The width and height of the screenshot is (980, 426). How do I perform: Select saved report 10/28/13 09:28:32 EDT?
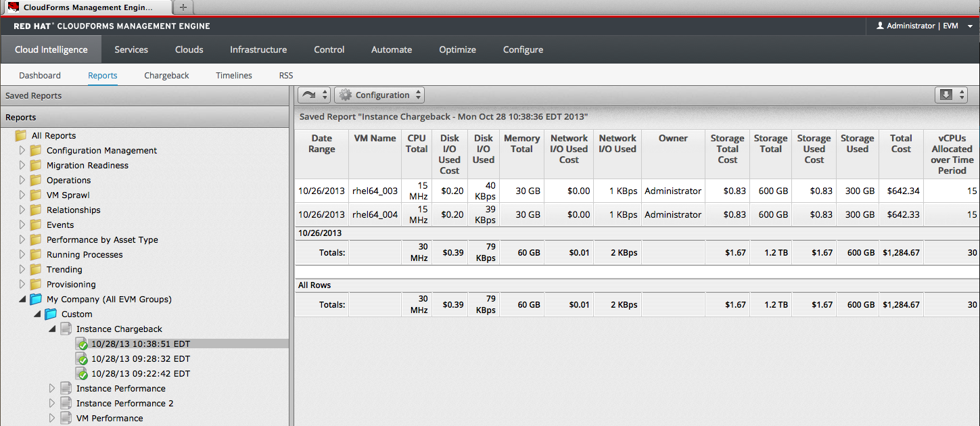click(140, 359)
